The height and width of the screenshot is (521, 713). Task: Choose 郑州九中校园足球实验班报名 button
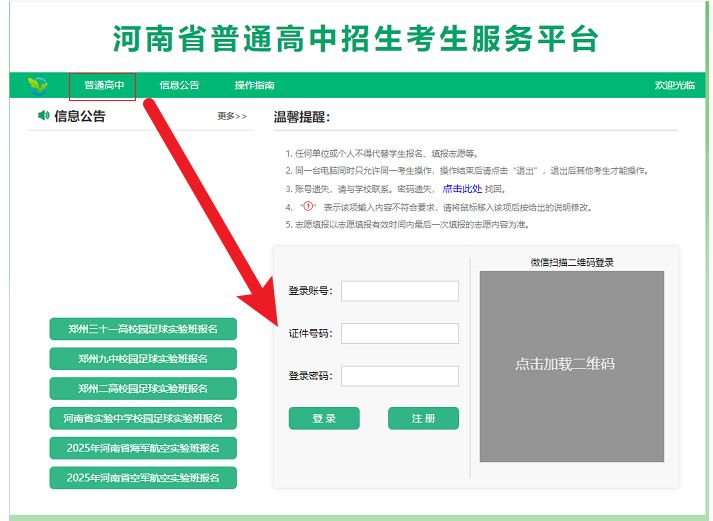(x=143, y=358)
